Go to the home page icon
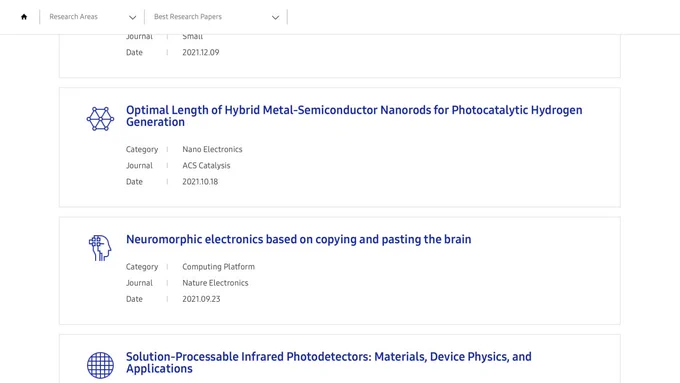 pos(24,17)
